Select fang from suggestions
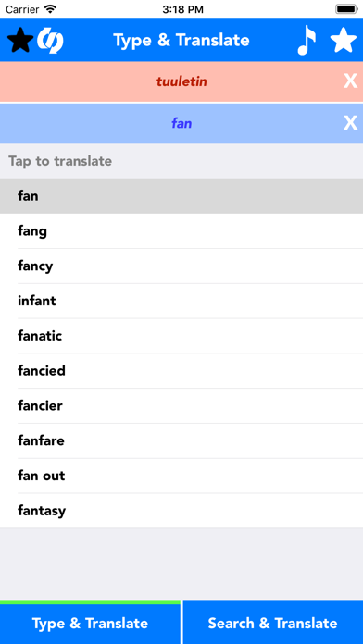 [x=181, y=230]
